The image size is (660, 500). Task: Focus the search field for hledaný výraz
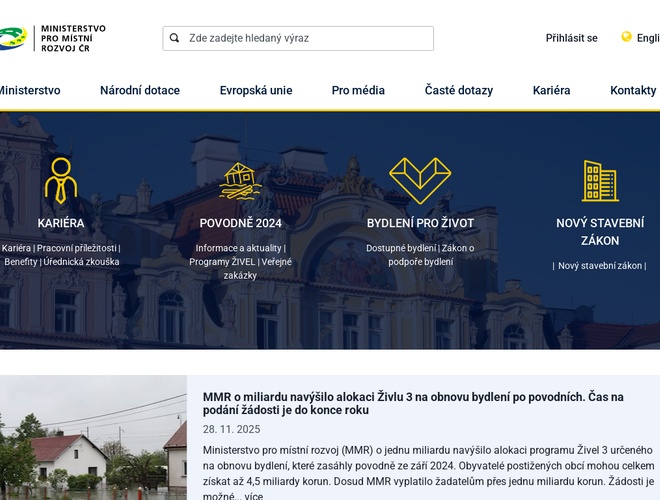click(x=305, y=38)
